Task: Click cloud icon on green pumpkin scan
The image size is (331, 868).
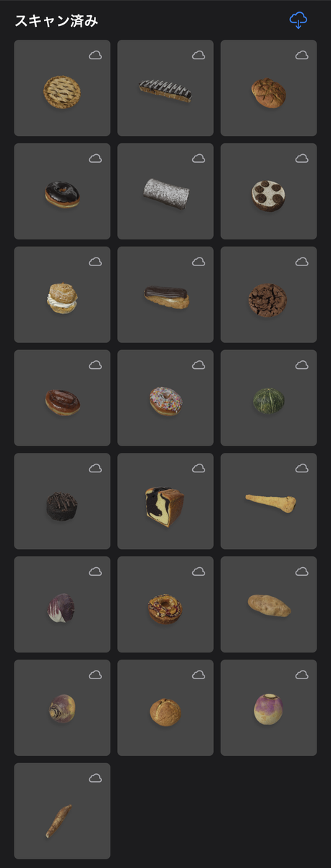Action: tap(302, 365)
